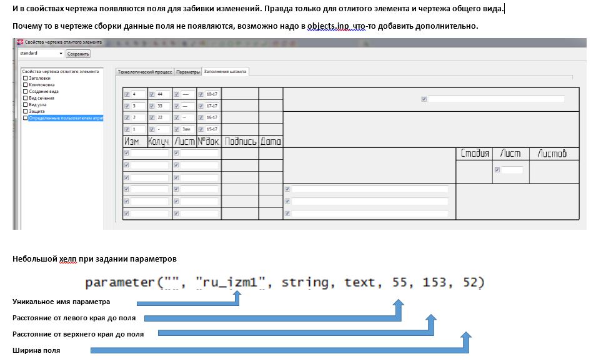The height and width of the screenshot is (364, 606).
Task: Click the field containing 33
Action: 163,106
